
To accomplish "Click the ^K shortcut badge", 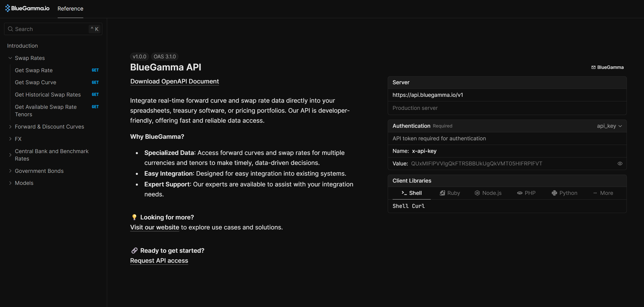I will coord(95,29).
